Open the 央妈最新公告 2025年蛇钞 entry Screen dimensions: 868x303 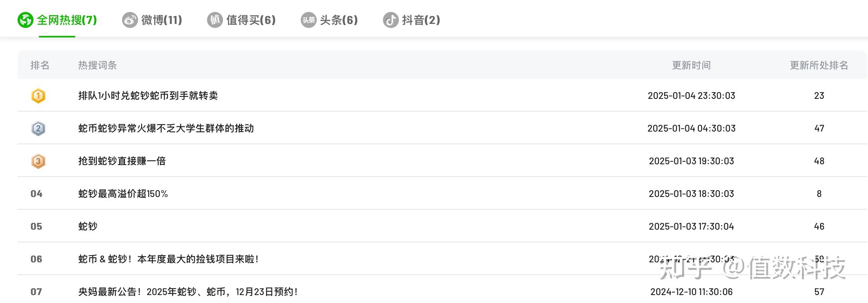click(188, 292)
